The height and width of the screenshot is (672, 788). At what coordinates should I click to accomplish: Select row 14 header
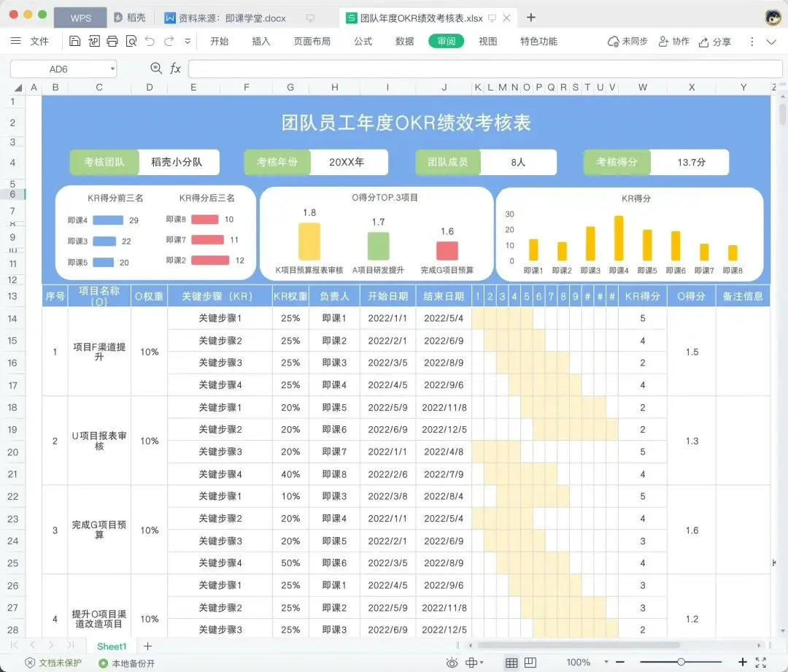point(12,318)
